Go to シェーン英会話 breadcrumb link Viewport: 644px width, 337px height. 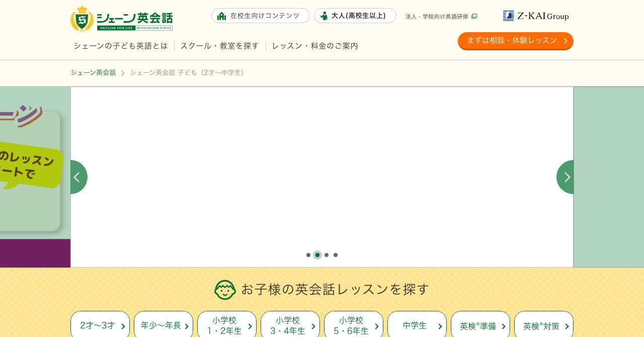(93, 72)
